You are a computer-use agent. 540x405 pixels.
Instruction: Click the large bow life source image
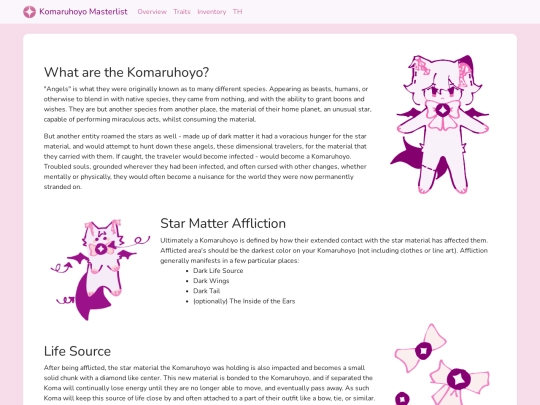[x=459, y=382]
